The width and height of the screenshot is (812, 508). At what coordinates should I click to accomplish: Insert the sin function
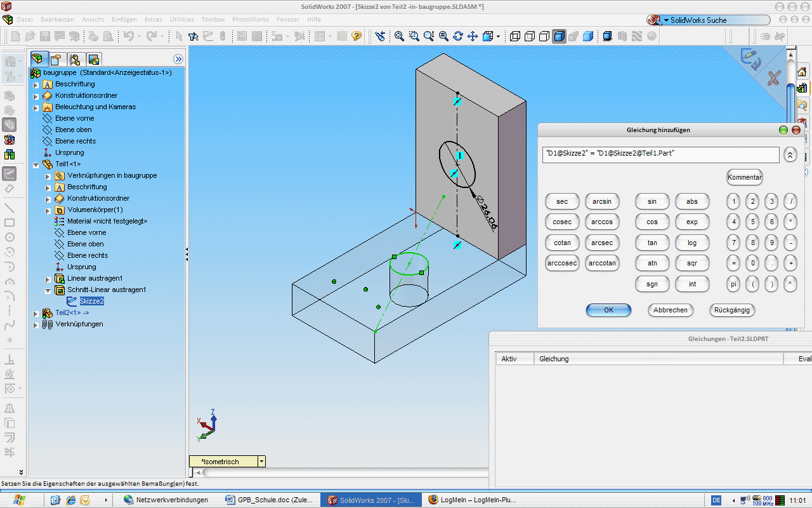click(x=652, y=202)
